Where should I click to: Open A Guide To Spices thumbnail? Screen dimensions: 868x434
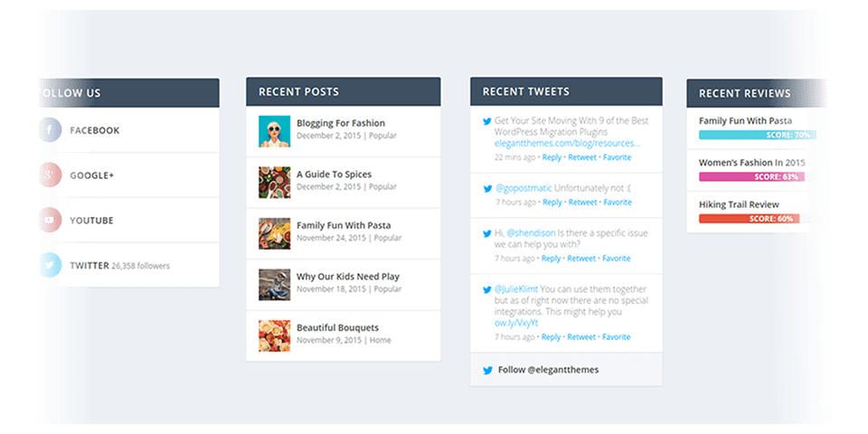(274, 182)
